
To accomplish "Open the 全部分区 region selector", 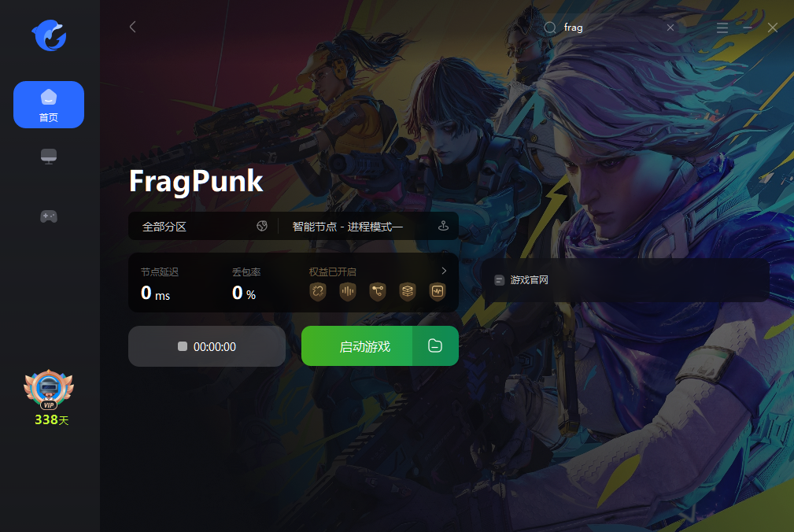I will point(204,227).
